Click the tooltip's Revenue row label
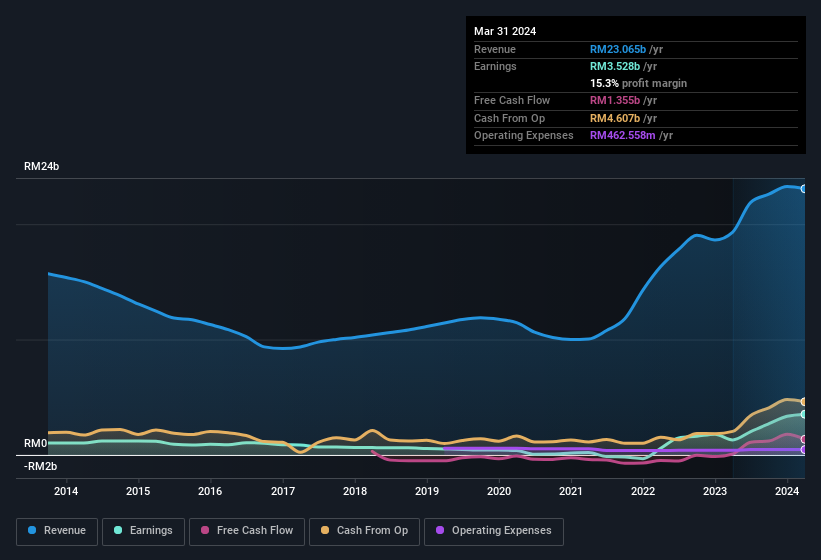Viewport: 821px width, 560px height. tap(495, 49)
